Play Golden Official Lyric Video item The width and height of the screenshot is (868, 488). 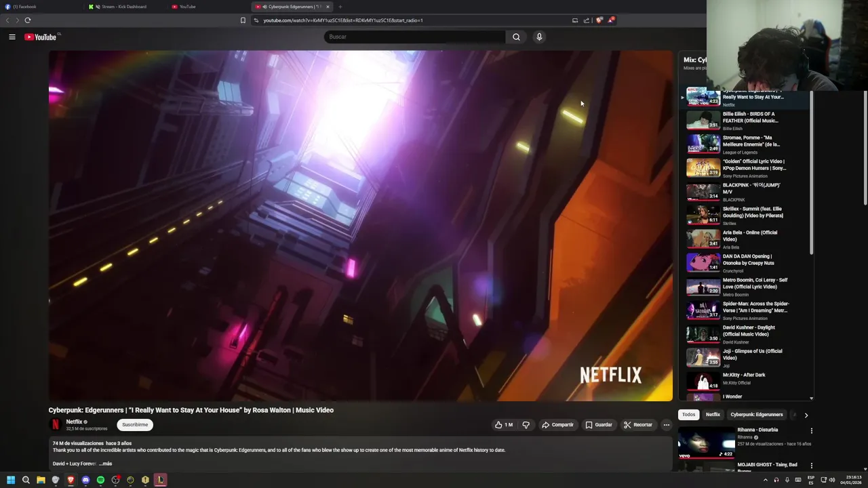[x=745, y=168]
